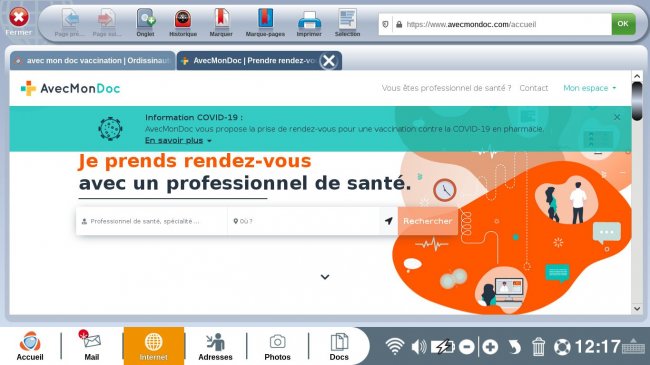The width and height of the screenshot is (650, 365).
Task: Open a new tab with Onglet icon
Action: (x=146, y=19)
